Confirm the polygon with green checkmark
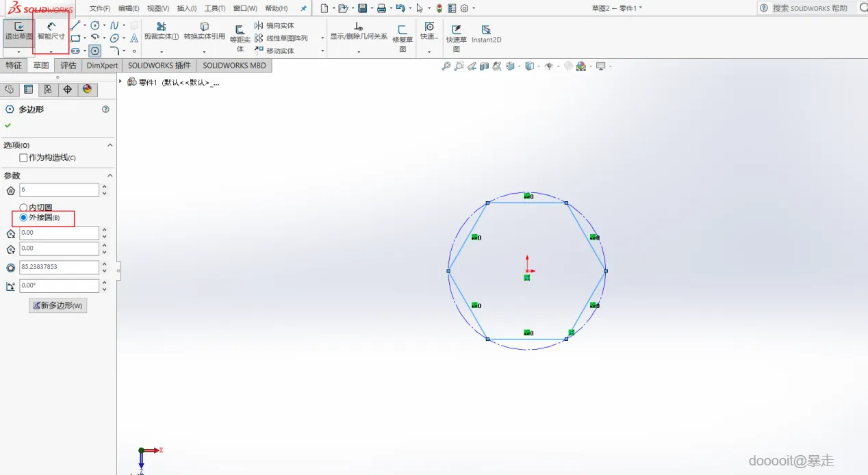 pyautogui.click(x=8, y=125)
